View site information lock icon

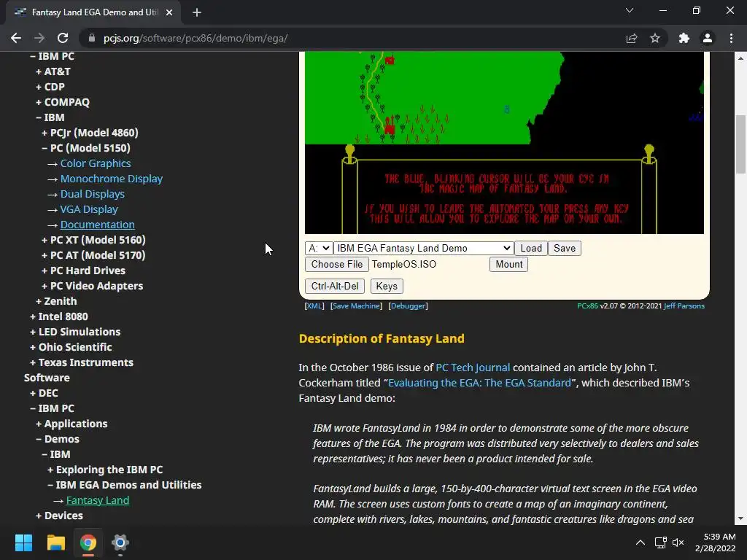click(x=92, y=38)
